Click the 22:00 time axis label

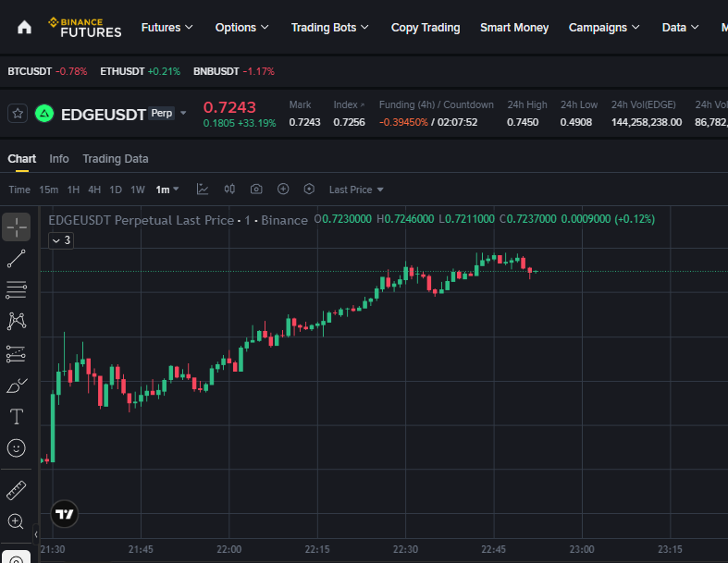(228, 549)
